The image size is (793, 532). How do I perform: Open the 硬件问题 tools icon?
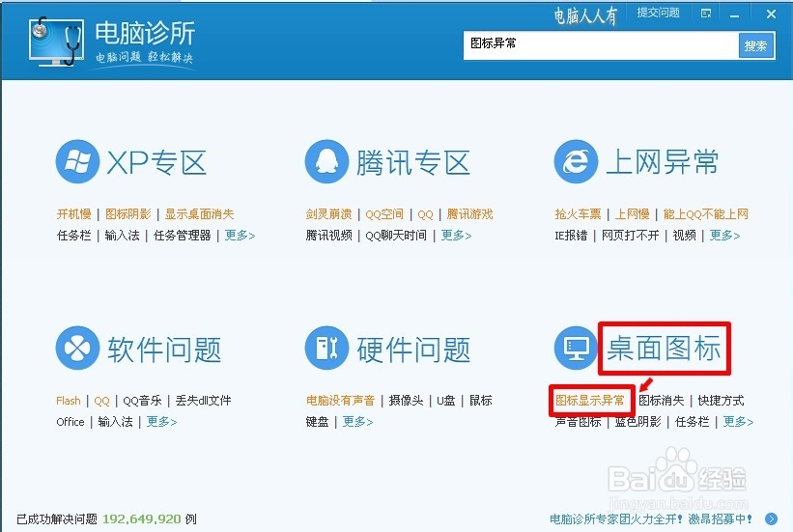click(x=326, y=348)
